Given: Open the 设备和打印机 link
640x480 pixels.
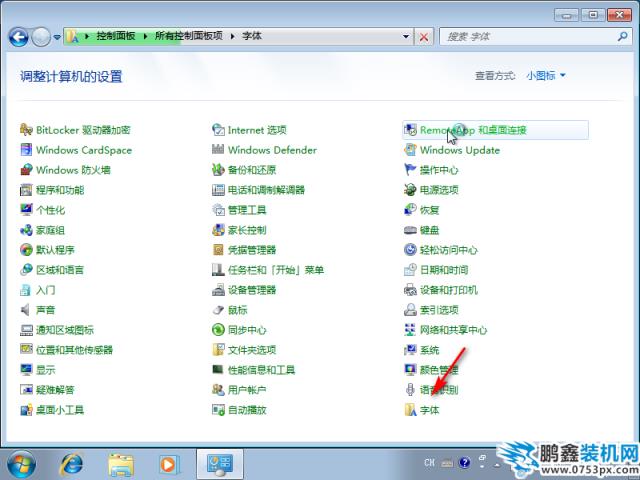Looking at the screenshot, I should pyautogui.click(x=449, y=290).
